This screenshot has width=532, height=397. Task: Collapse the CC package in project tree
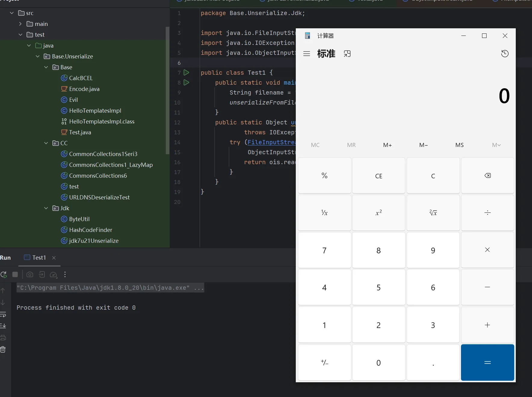46,143
